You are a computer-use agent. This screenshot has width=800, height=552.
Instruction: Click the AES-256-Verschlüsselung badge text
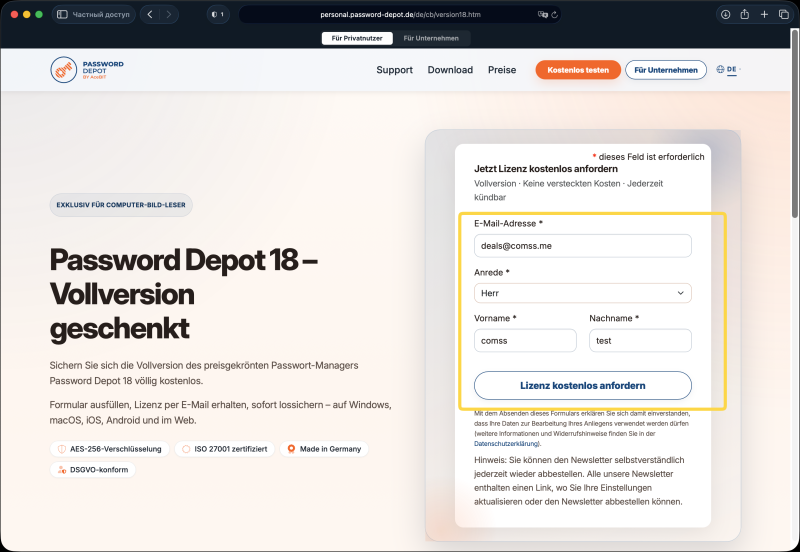pyautogui.click(x=115, y=449)
